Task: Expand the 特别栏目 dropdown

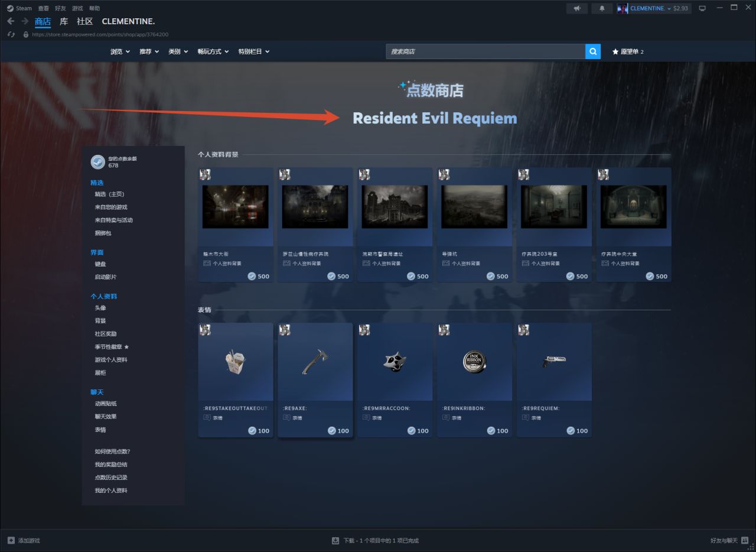Action: click(x=254, y=51)
